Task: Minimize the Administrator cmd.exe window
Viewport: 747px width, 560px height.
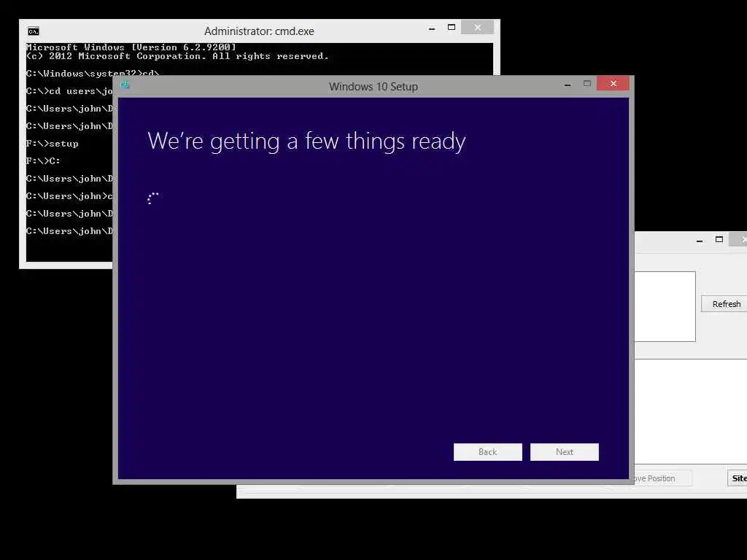Action: (432, 28)
